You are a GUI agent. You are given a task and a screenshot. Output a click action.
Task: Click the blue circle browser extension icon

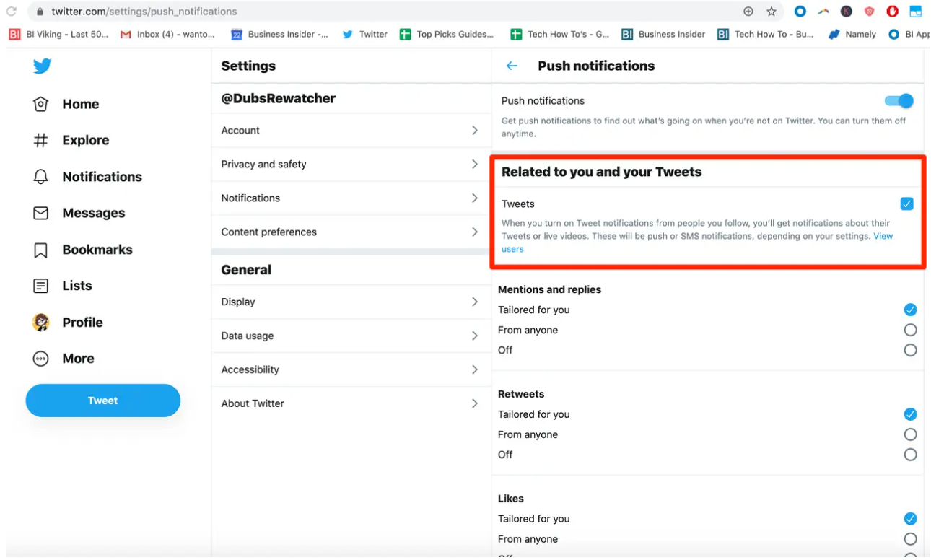[x=800, y=12]
